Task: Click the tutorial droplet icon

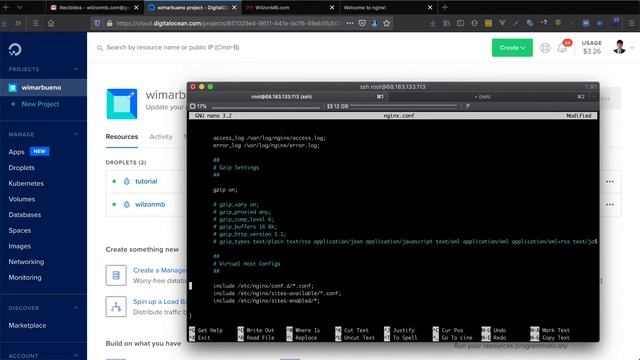Action: pyautogui.click(x=127, y=181)
